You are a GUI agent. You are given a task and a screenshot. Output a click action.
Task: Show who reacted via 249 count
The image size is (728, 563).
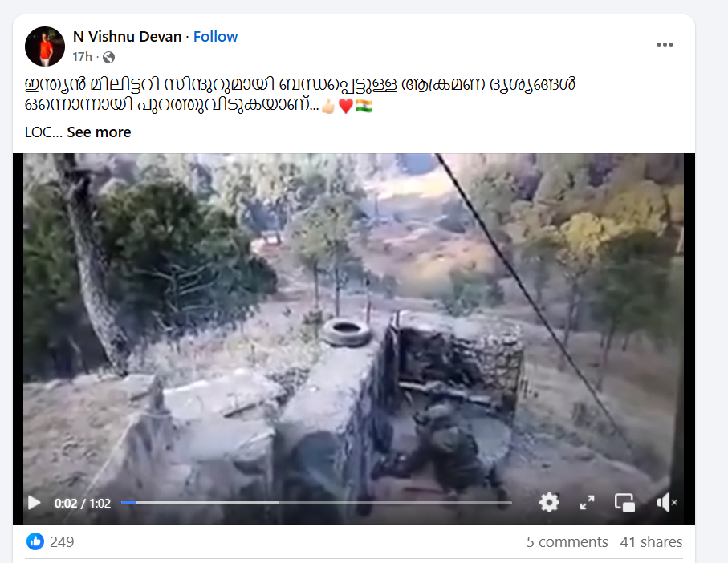coord(62,541)
